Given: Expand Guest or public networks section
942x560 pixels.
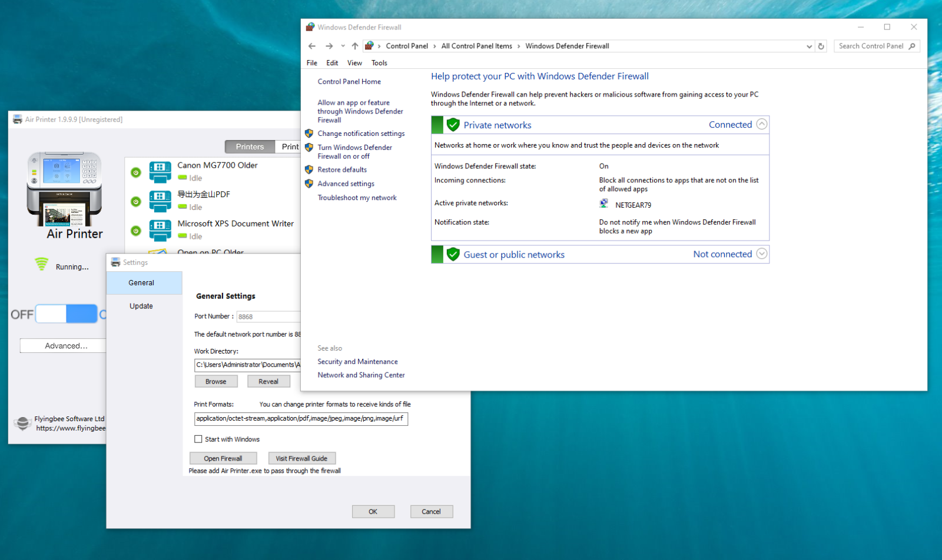Looking at the screenshot, I should tap(762, 254).
